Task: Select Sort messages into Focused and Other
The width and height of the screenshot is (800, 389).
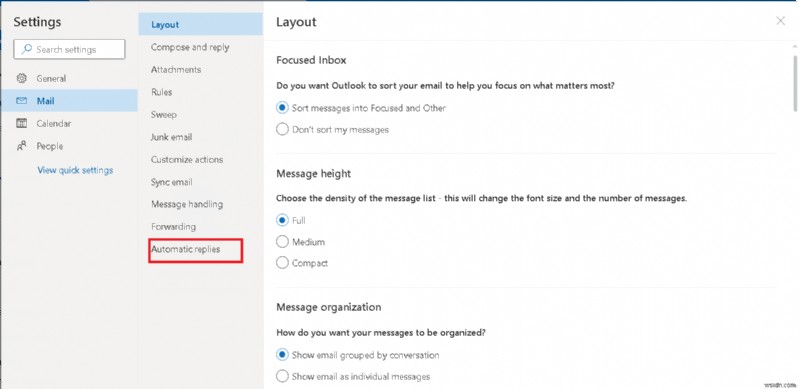Action: coord(282,108)
